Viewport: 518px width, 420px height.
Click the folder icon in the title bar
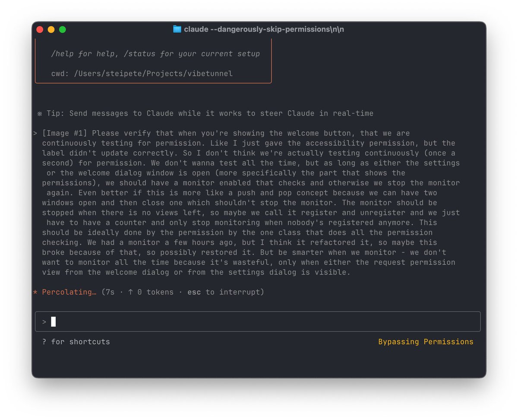coord(177,29)
